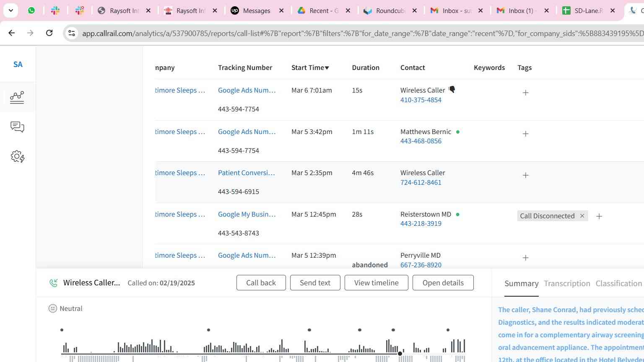Close the Messages browser tab

(x=281, y=10)
